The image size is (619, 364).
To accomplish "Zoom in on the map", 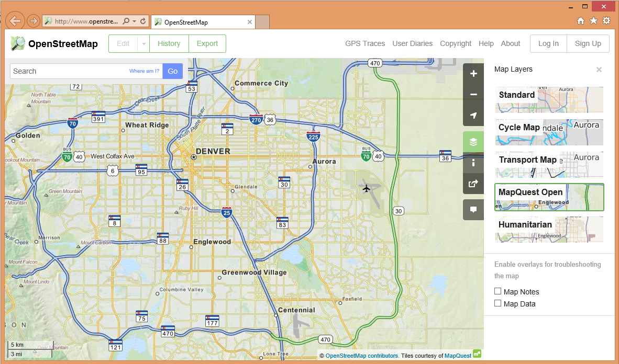I will click(473, 74).
